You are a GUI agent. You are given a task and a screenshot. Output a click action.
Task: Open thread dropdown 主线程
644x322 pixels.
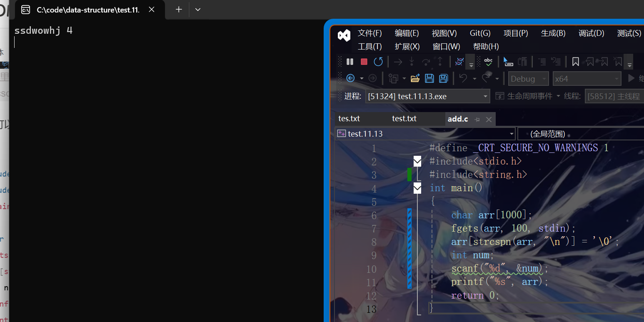coord(614,96)
